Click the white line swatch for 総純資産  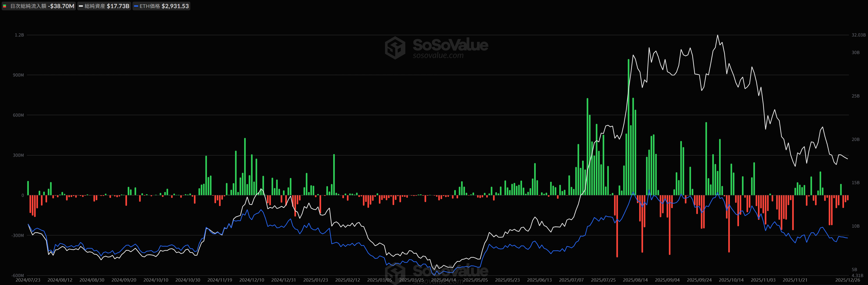[81, 6]
